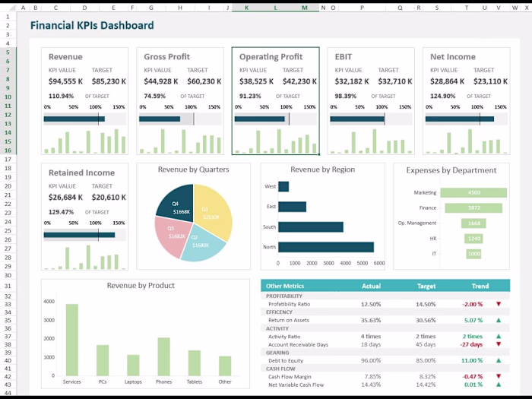Screen dimensions: 532x399
Task: Click Return on Assets actual 35.63%
Action: [371, 320]
